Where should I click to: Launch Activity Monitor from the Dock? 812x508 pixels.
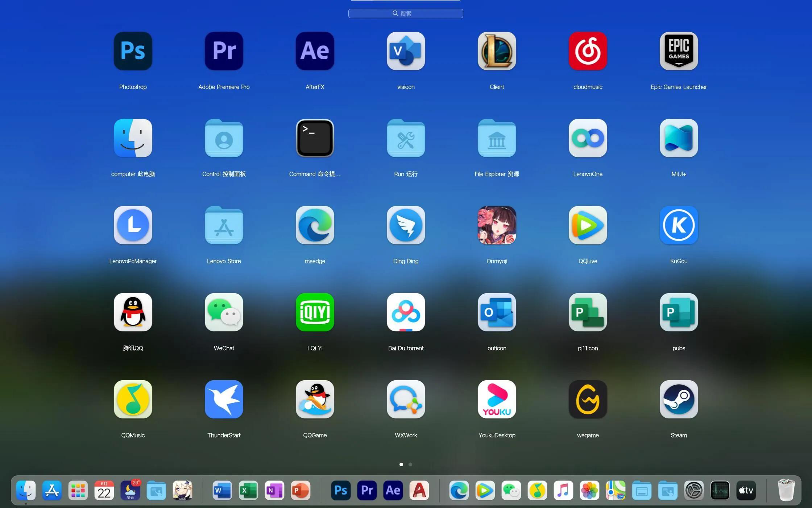[720, 490]
